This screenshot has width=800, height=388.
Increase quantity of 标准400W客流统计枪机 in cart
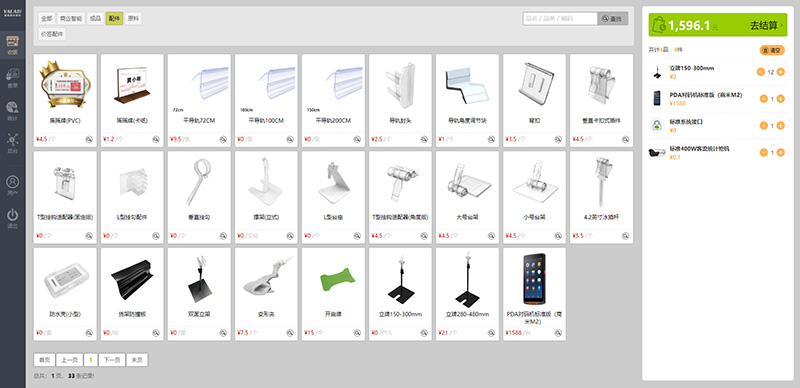pyautogui.click(x=780, y=152)
